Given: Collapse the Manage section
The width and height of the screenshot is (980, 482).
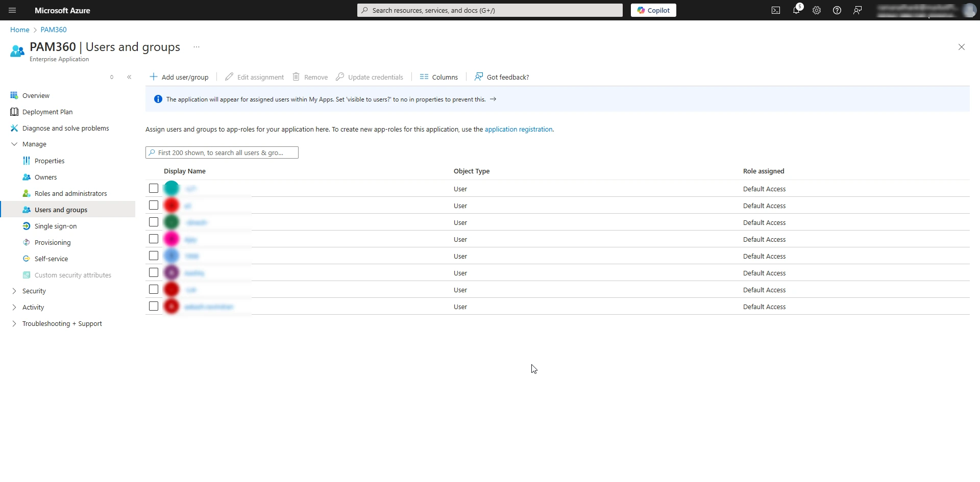Looking at the screenshot, I should [x=14, y=144].
